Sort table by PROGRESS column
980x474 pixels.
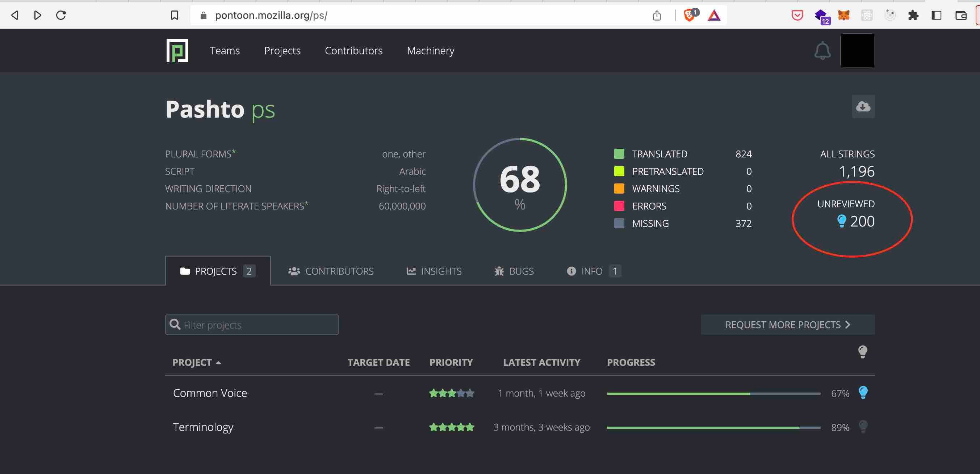pos(631,362)
